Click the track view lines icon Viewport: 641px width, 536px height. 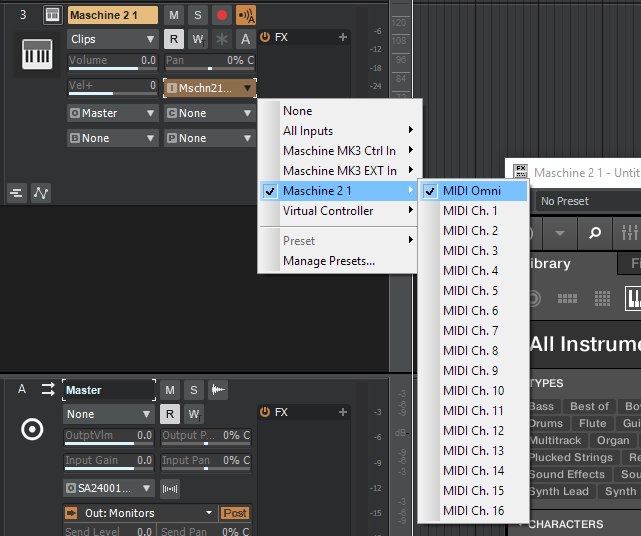click(x=16, y=193)
